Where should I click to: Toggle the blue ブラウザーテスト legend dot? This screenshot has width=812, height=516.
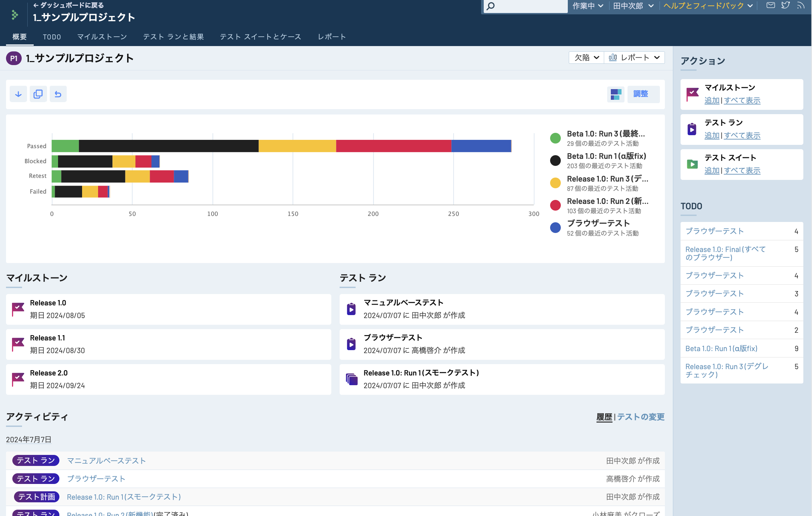tap(555, 228)
